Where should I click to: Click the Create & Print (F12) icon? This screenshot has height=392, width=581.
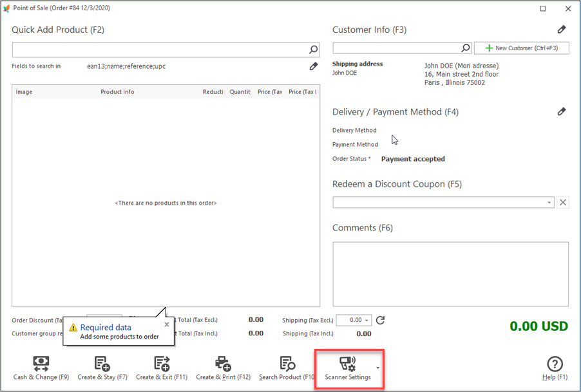point(223,364)
